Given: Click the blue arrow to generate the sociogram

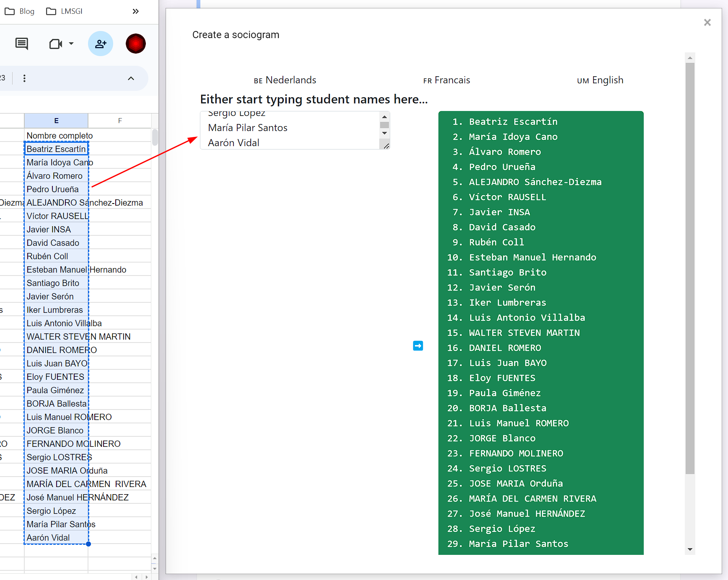Looking at the screenshot, I should click(x=418, y=345).
